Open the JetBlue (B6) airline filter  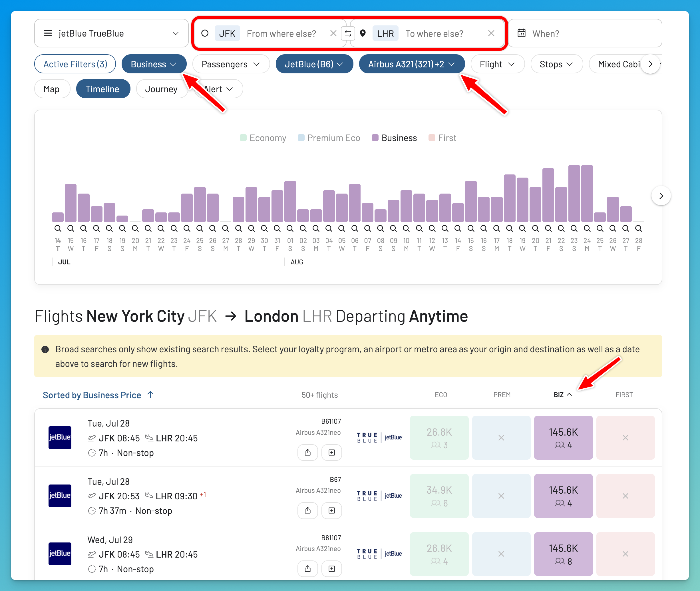pos(314,64)
